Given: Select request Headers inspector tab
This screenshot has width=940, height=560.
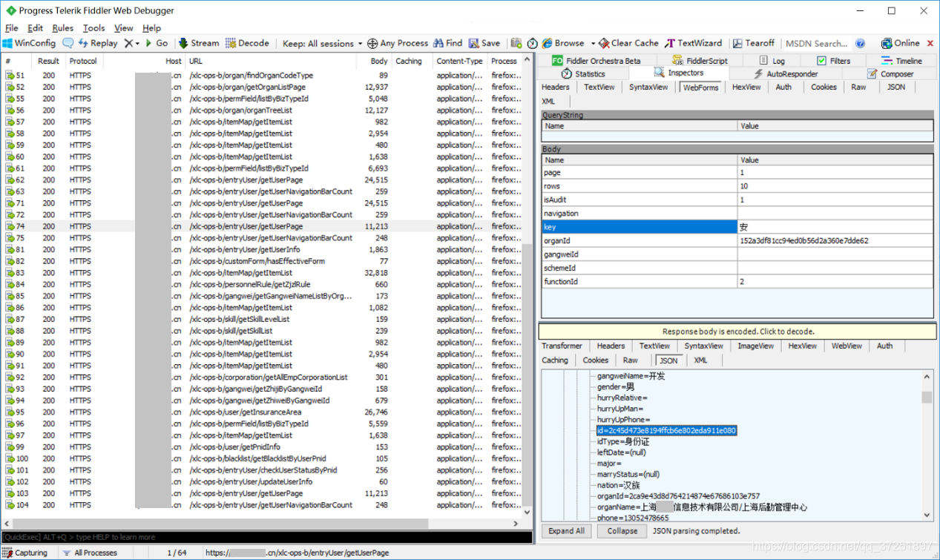Looking at the screenshot, I should click(556, 88).
